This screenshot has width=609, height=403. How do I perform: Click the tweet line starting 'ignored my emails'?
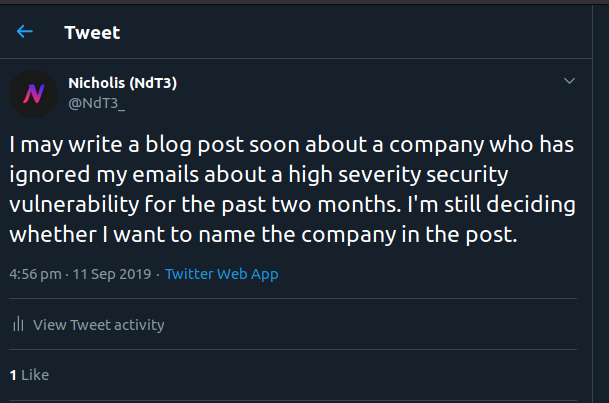point(259,175)
